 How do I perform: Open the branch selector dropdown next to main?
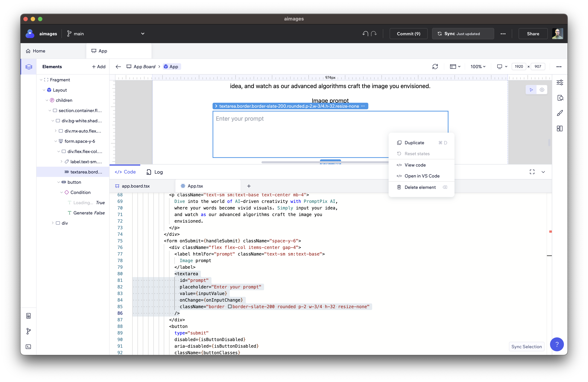tap(143, 33)
